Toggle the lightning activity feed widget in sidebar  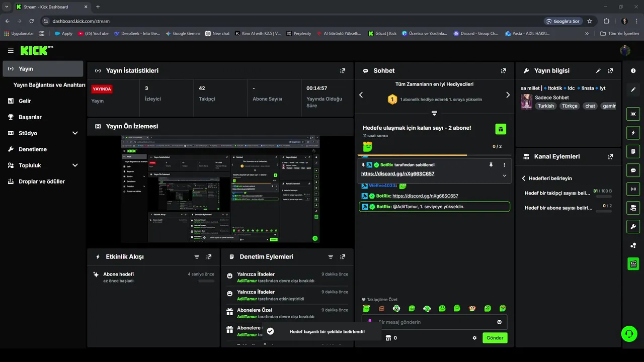[633, 133]
